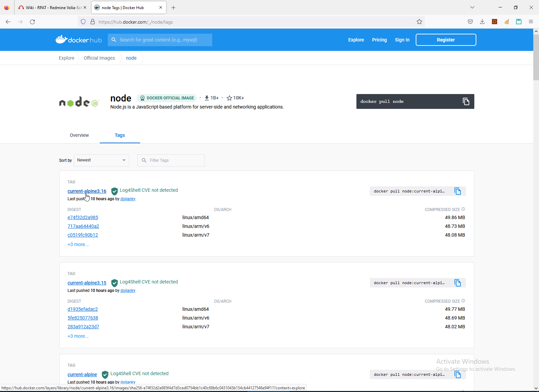Go back to the previous page
Viewport: 539px width, 392px height.
[8, 22]
